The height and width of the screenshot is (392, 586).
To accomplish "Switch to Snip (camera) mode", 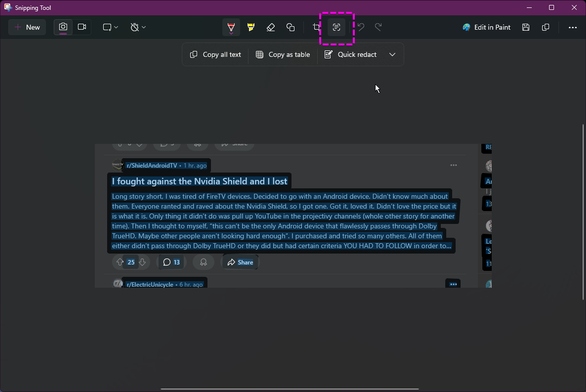I will (x=63, y=27).
